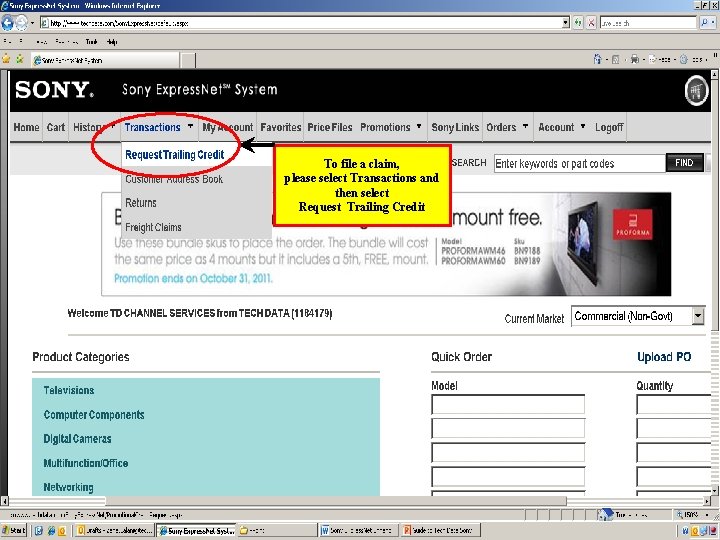Open the zoom level dropdown in status bar
The image size is (720, 540).
click(x=707, y=515)
